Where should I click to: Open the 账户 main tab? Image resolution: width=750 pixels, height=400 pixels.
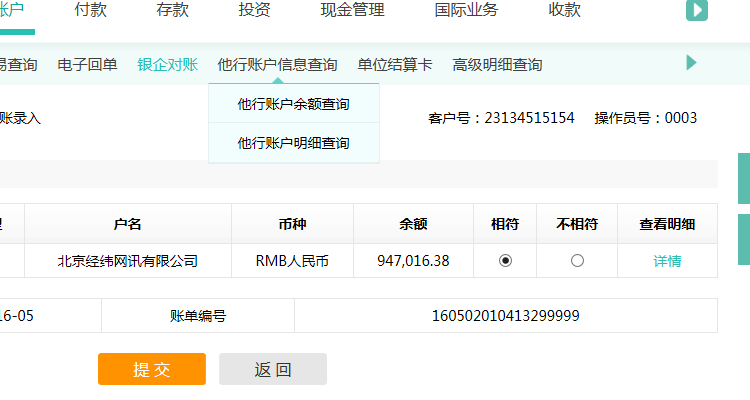(x=12, y=10)
